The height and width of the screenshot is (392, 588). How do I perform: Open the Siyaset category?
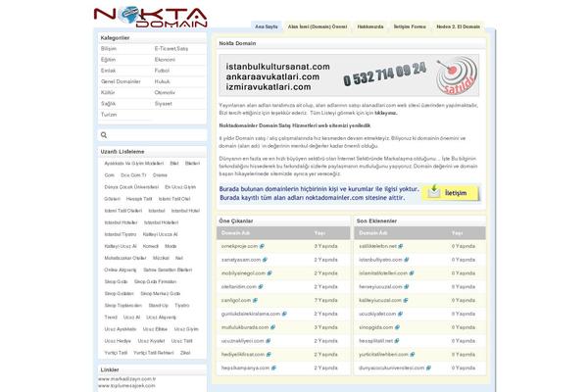[163, 104]
